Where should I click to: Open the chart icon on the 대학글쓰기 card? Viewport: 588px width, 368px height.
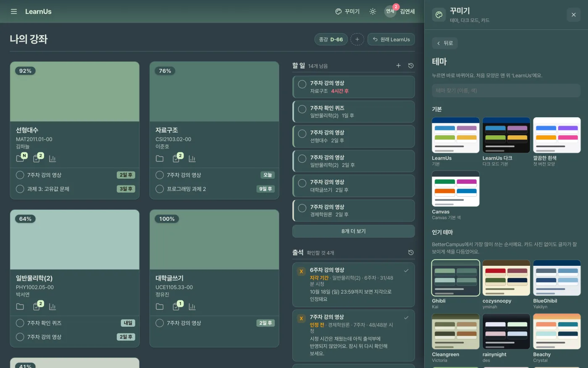(192, 307)
